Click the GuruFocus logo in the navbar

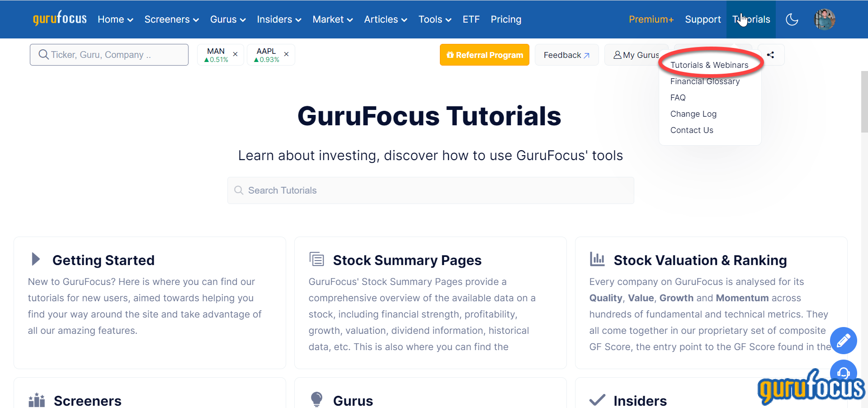tap(60, 19)
